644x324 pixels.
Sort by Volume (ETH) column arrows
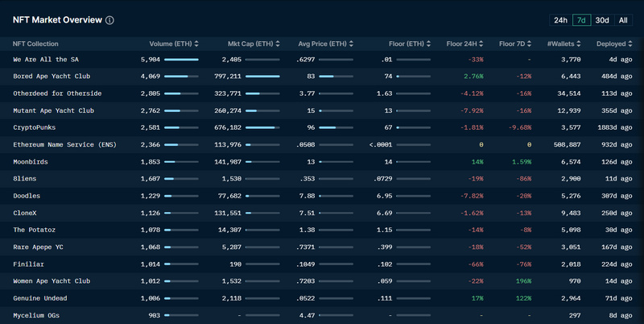tap(196, 44)
